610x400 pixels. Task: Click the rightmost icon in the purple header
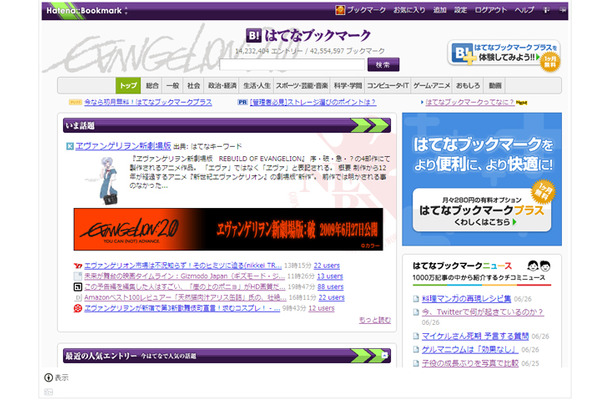click(x=563, y=11)
